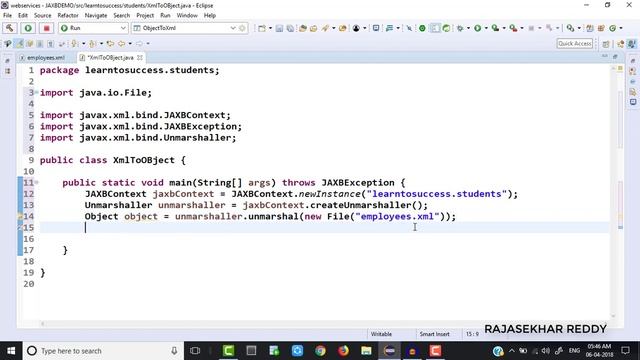
Task: Click the "employees.xml" string literal in code
Action: pyautogui.click(x=398, y=216)
